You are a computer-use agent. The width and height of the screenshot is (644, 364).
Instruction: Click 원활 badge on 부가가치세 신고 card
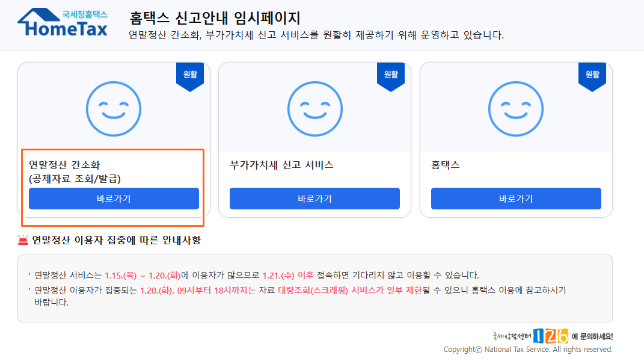[x=391, y=76]
